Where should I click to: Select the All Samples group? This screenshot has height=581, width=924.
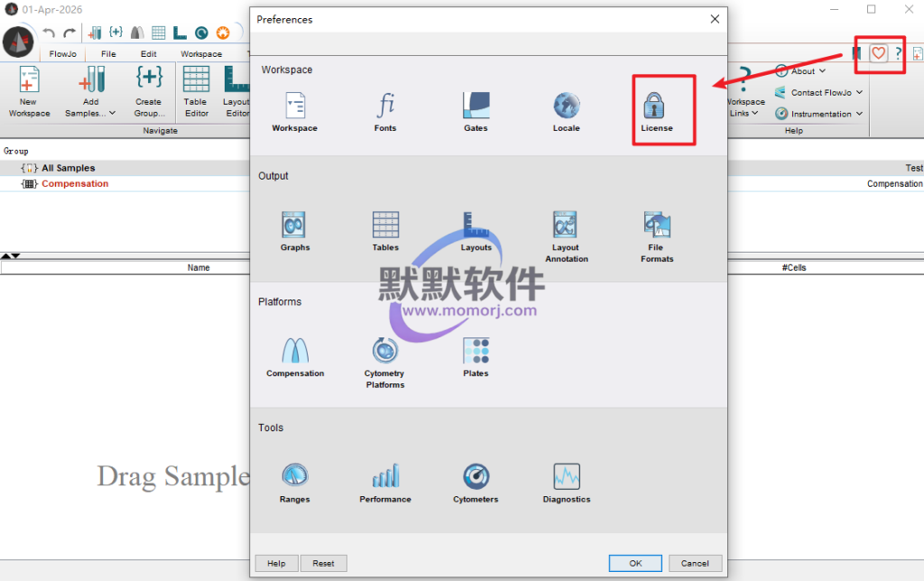click(x=68, y=168)
